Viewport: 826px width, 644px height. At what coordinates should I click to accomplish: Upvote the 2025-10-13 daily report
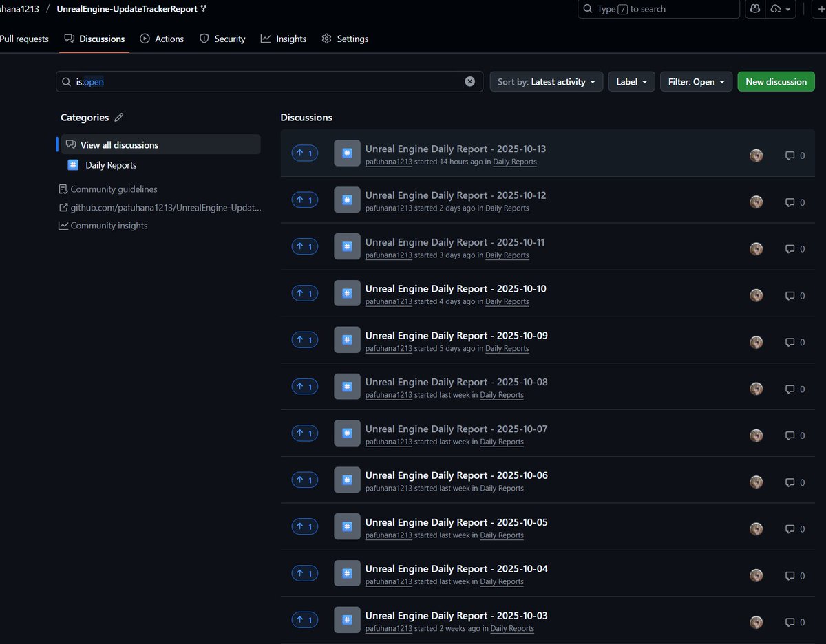(305, 153)
